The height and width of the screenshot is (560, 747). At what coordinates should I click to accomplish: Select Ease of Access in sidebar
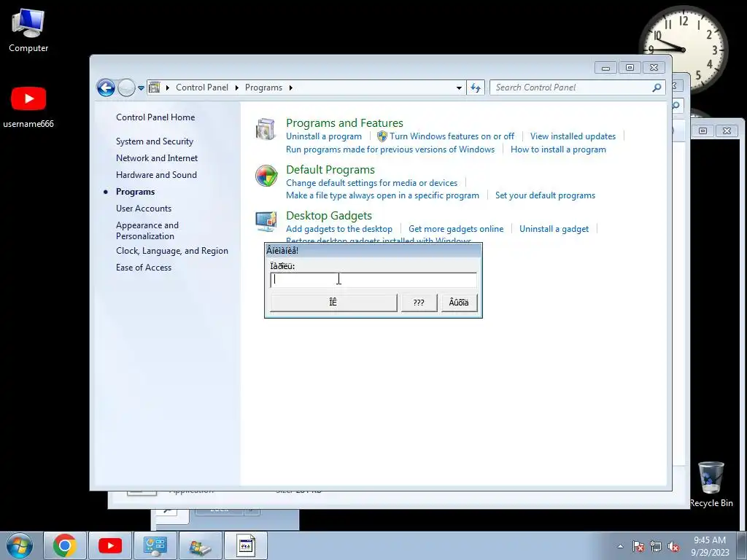144,268
